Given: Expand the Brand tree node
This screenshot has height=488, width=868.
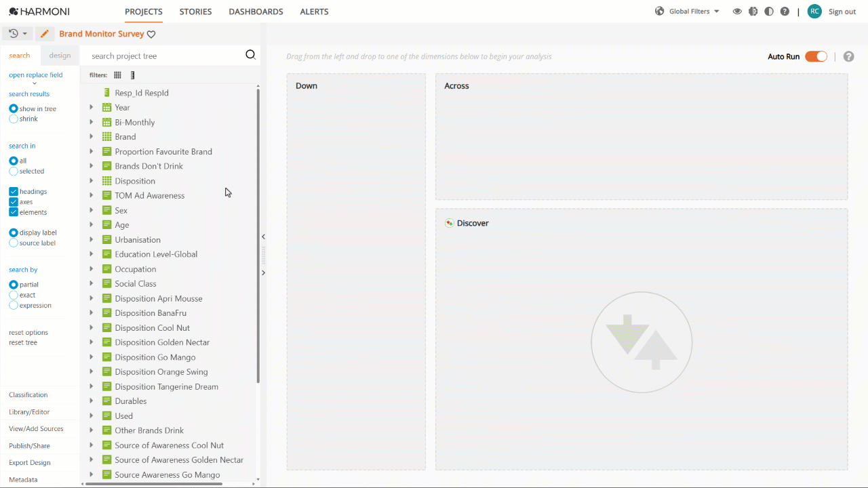Looking at the screenshot, I should pyautogui.click(x=92, y=136).
